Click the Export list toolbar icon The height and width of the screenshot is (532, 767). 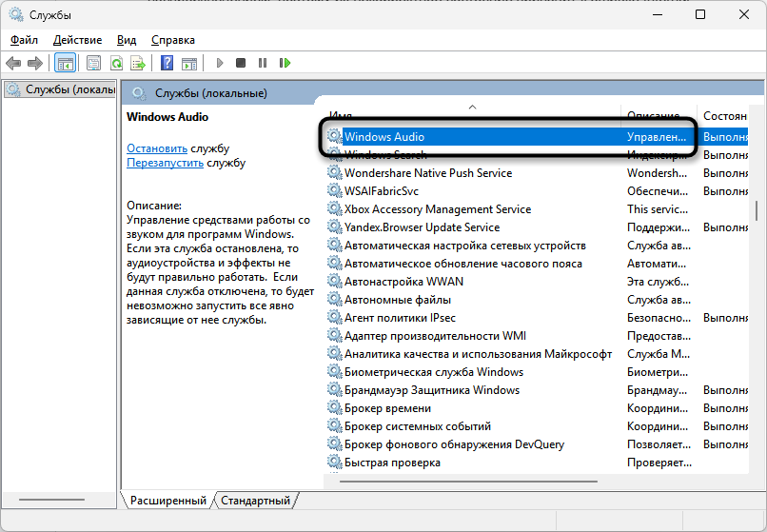138,63
